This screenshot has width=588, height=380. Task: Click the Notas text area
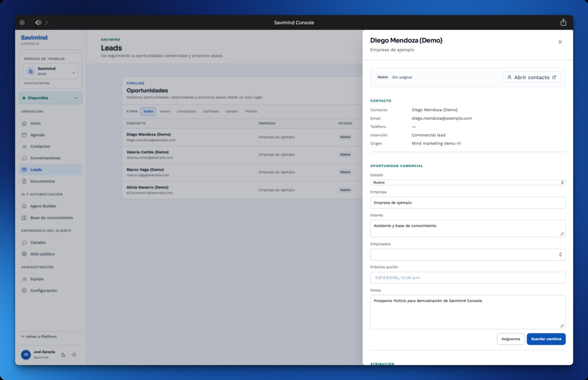468,312
